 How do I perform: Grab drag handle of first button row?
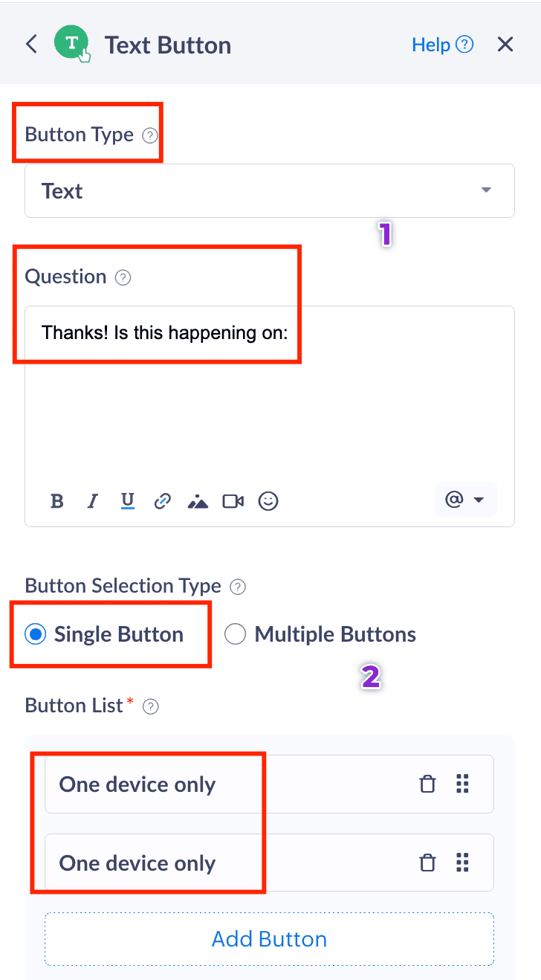pos(463,784)
